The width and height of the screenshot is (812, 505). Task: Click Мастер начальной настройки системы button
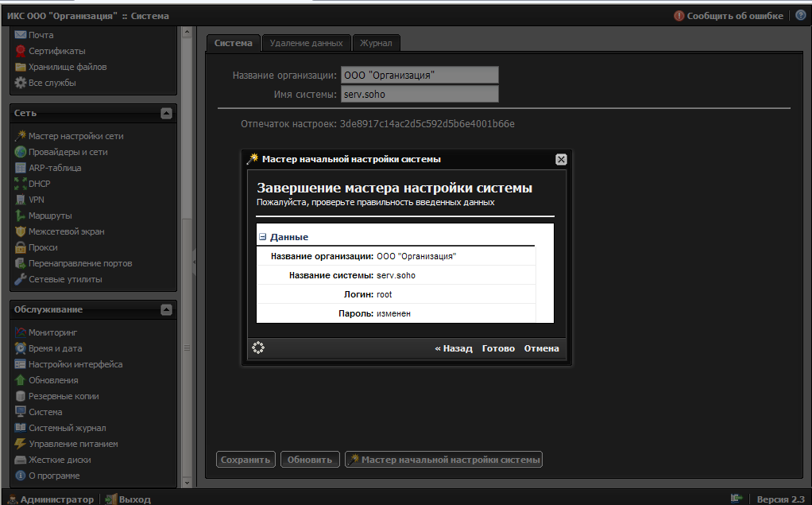[x=444, y=460]
